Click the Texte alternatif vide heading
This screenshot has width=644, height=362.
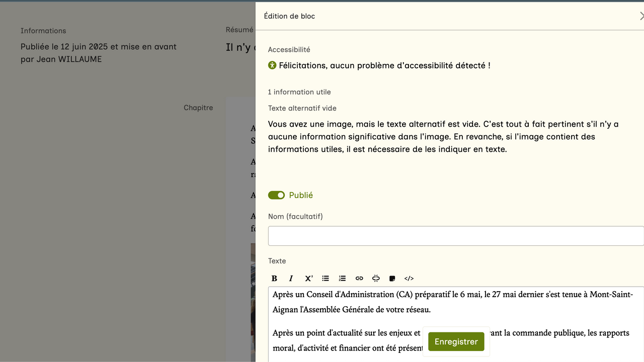tap(302, 108)
